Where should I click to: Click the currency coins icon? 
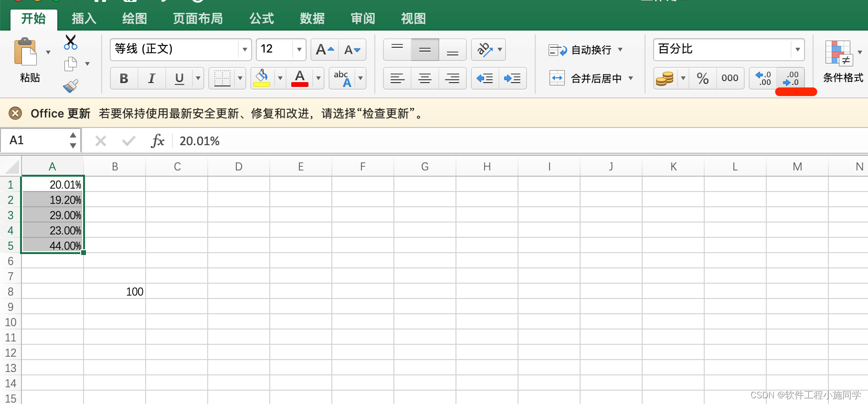pyautogui.click(x=665, y=78)
